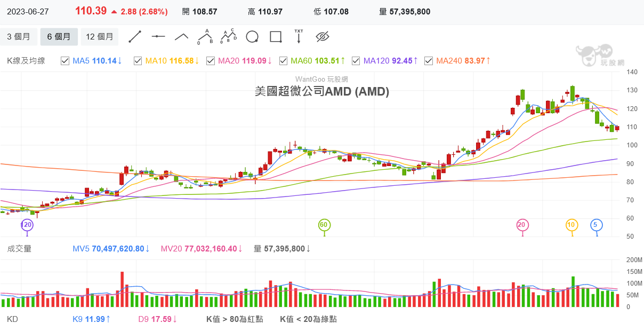This screenshot has width=644, height=323.
Task: Click the green 60 moving average marker
Action: 324,225
